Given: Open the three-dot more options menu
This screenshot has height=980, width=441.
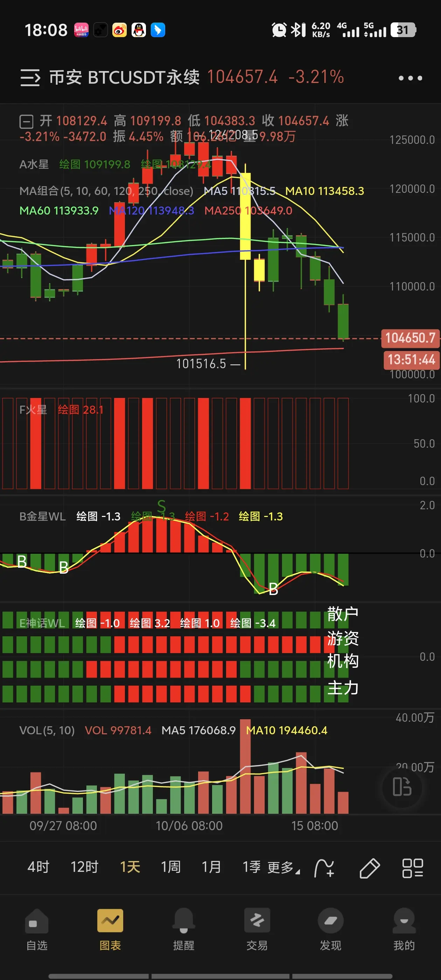Looking at the screenshot, I should pos(410,78).
